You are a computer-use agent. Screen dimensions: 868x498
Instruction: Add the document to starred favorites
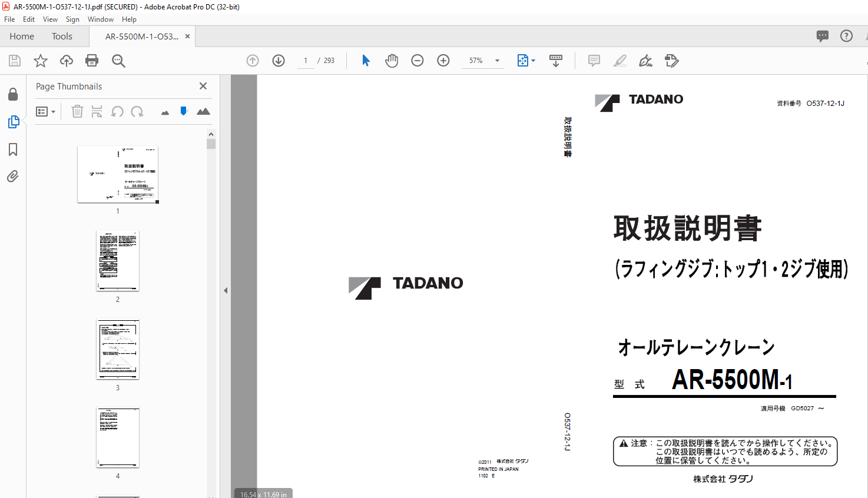[x=41, y=61]
